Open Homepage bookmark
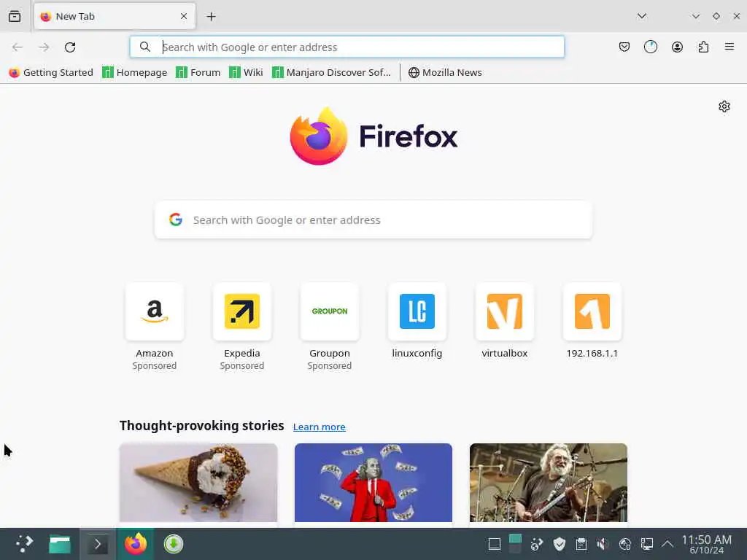This screenshot has width=747, height=560. coord(135,72)
